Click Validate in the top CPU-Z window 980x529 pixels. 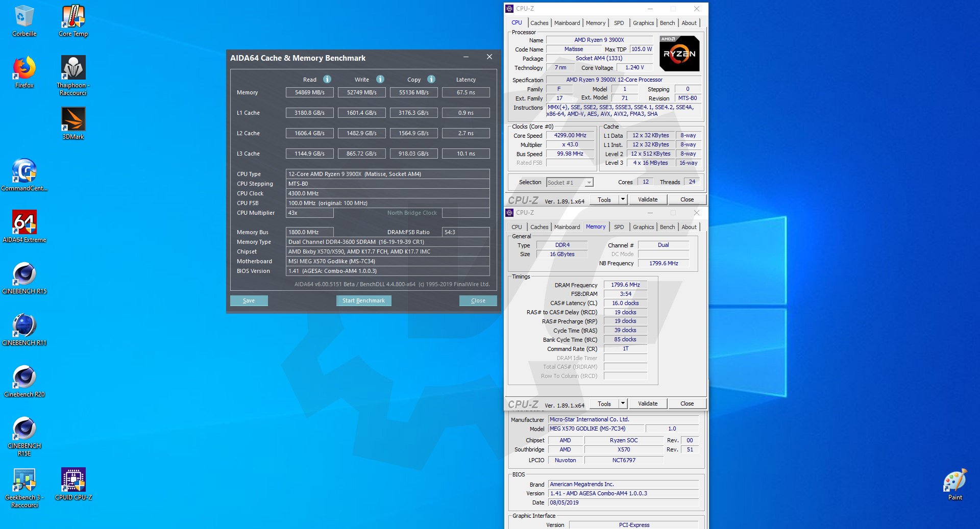[x=647, y=199]
